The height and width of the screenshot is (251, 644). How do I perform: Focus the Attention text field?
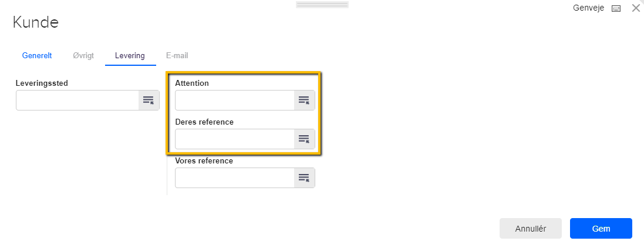coord(235,100)
